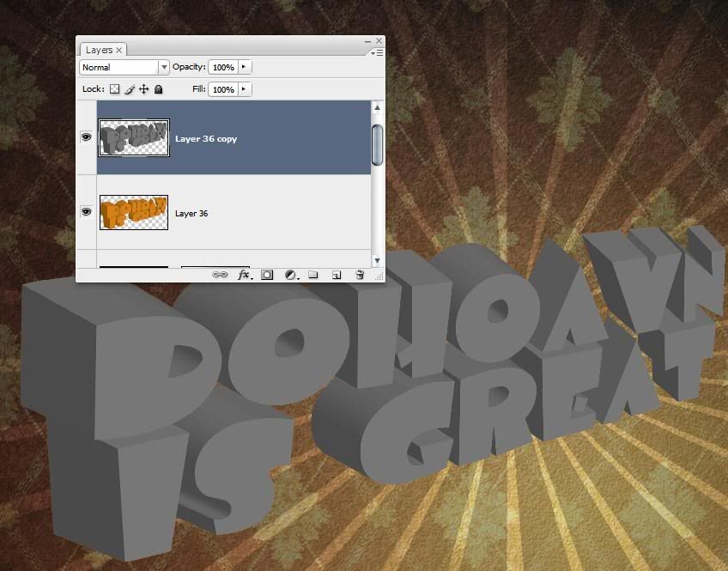Viewport: 728px width, 571px height.
Task: Click the Opacity 100% value field
Action: click(x=223, y=67)
